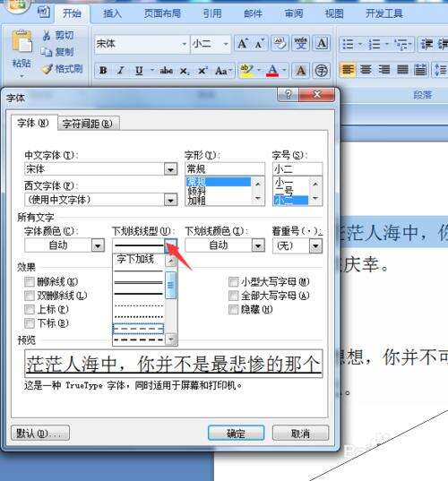Justify text in ribbon
This screenshot has width=448, height=481.
402,70
